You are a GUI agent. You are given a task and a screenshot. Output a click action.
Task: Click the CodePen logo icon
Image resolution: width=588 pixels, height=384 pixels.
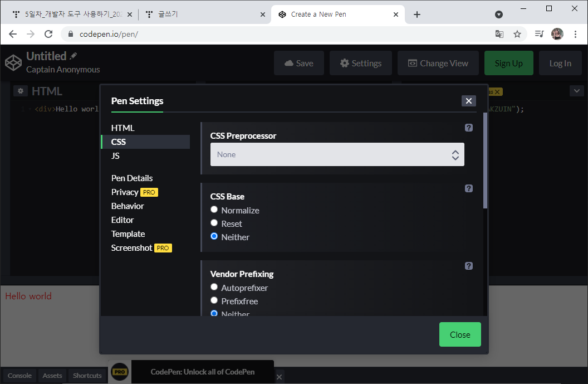pyautogui.click(x=13, y=62)
